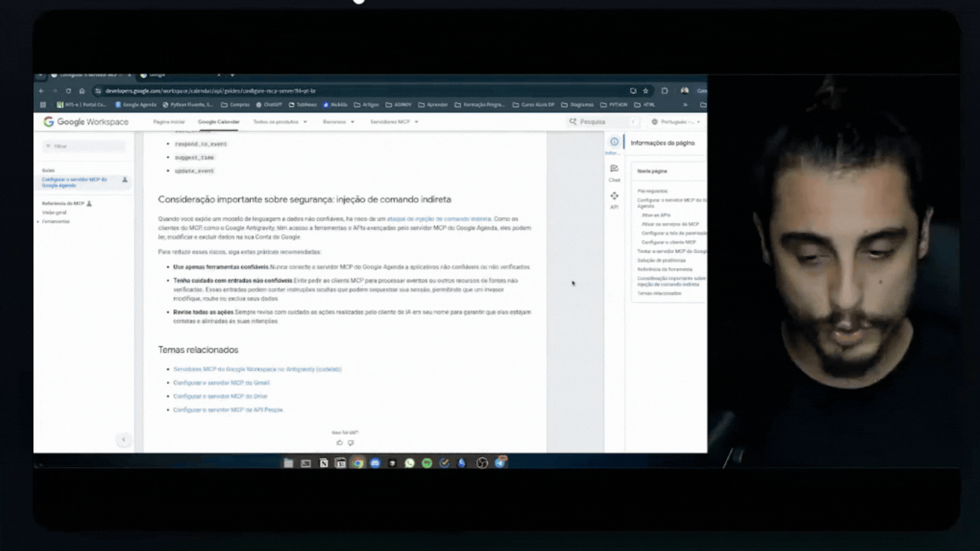Click the thumbs up feedback icon
The width and height of the screenshot is (980, 551).
pyautogui.click(x=339, y=443)
